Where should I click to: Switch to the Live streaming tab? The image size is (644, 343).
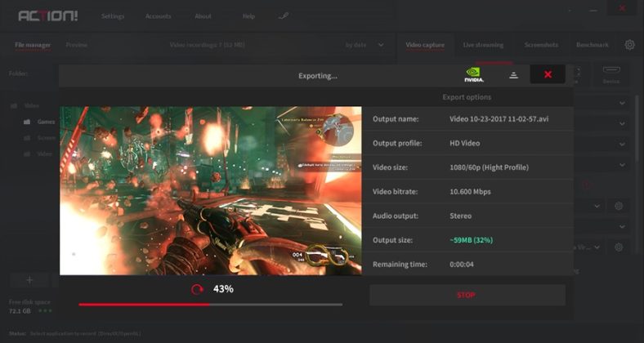483,45
